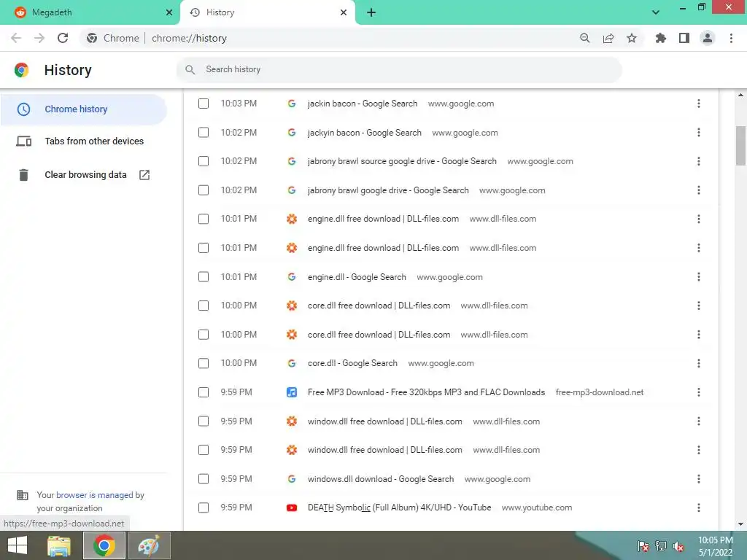Open more actions for jackin bacon entry
Image resolution: width=747 pixels, height=560 pixels.
tap(698, 104)
